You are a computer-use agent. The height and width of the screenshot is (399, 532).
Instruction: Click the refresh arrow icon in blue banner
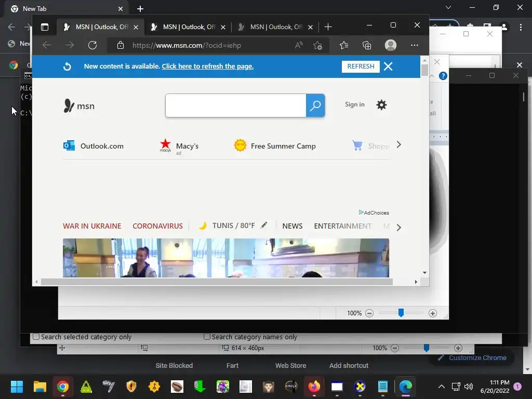[x=67, y=66]
